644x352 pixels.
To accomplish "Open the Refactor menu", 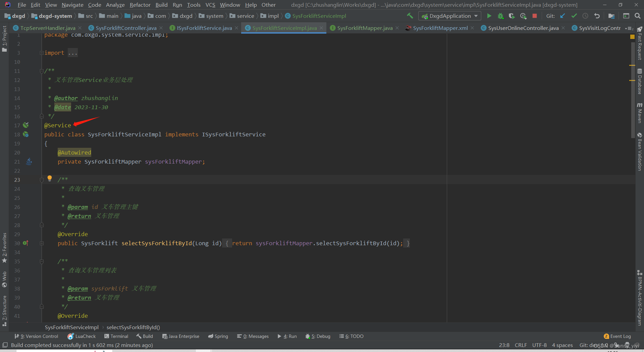I will point(140,5).
